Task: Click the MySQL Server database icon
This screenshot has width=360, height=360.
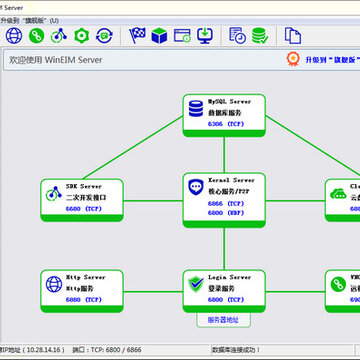Action: [196, 108]
